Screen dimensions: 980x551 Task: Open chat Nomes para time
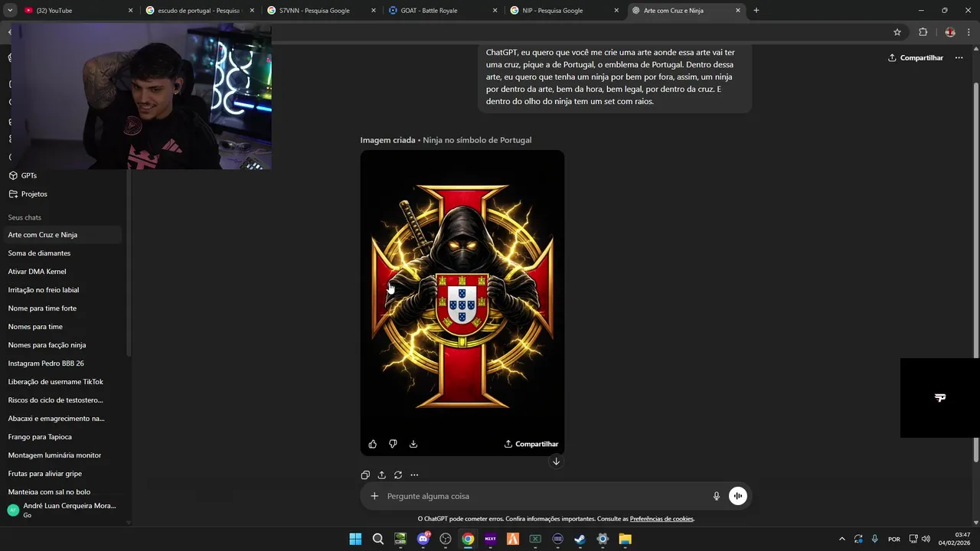tap(61, 327)
